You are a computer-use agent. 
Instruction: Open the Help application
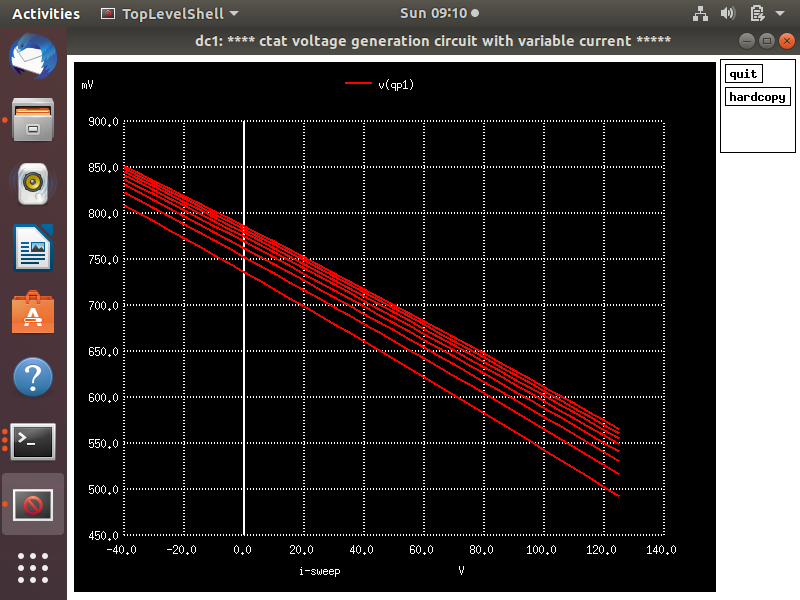click(x=33, y=377)
